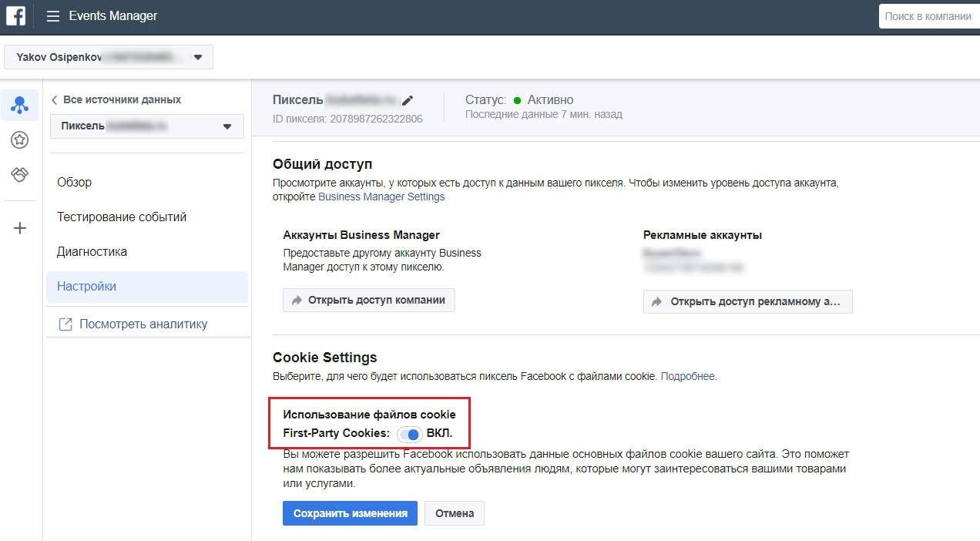The height and width of the screenshot is (541, 980).
Task: Toggle the First-Party Cookies switch
Action: 409,434
